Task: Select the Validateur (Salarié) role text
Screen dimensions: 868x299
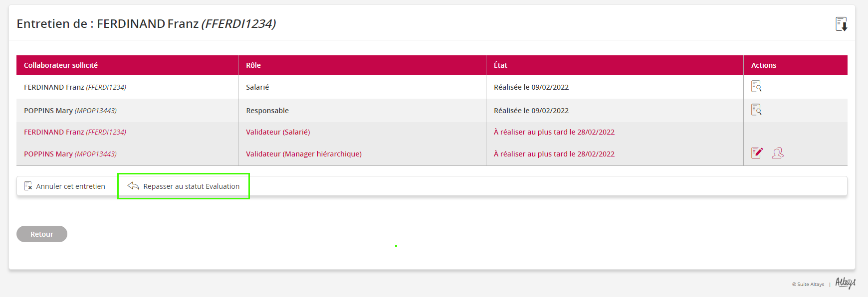Action: tap(278, 132)
